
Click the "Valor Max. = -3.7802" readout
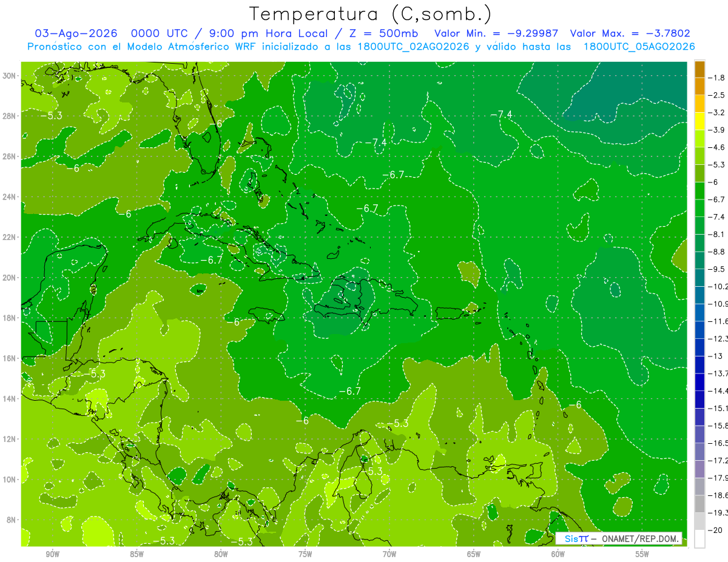630,33
